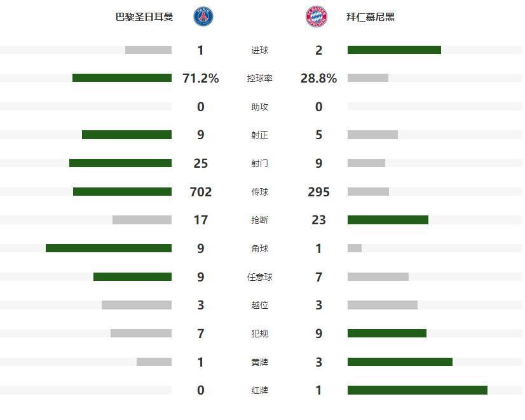Image resolution: width=525 pixels, height=420 pixels.
Task: Click the left green bar in 射门 row
Action: pyautogui.click(x=120, y=163)
